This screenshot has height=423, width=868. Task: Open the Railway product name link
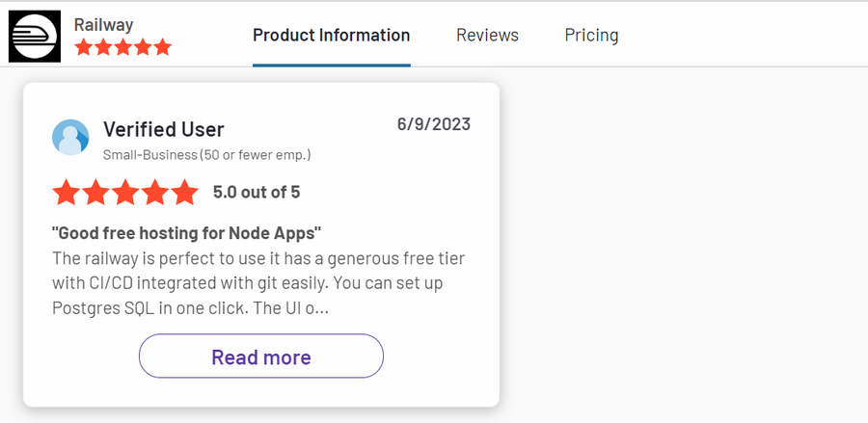click(103, 25)
